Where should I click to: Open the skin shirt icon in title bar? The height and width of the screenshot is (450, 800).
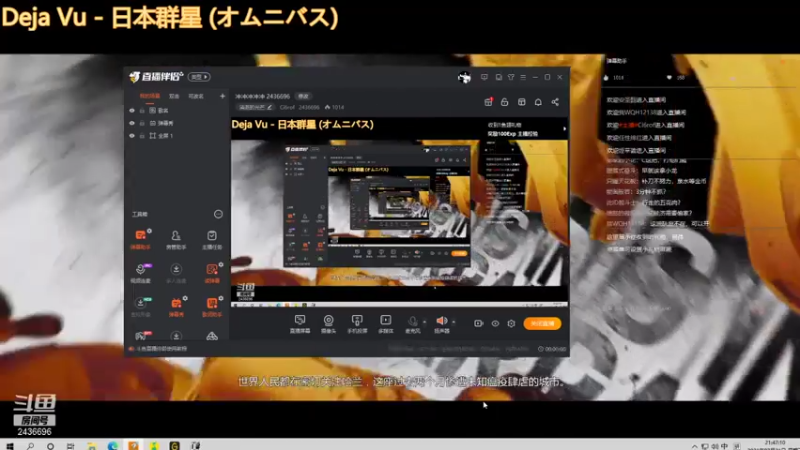(511, 77)
